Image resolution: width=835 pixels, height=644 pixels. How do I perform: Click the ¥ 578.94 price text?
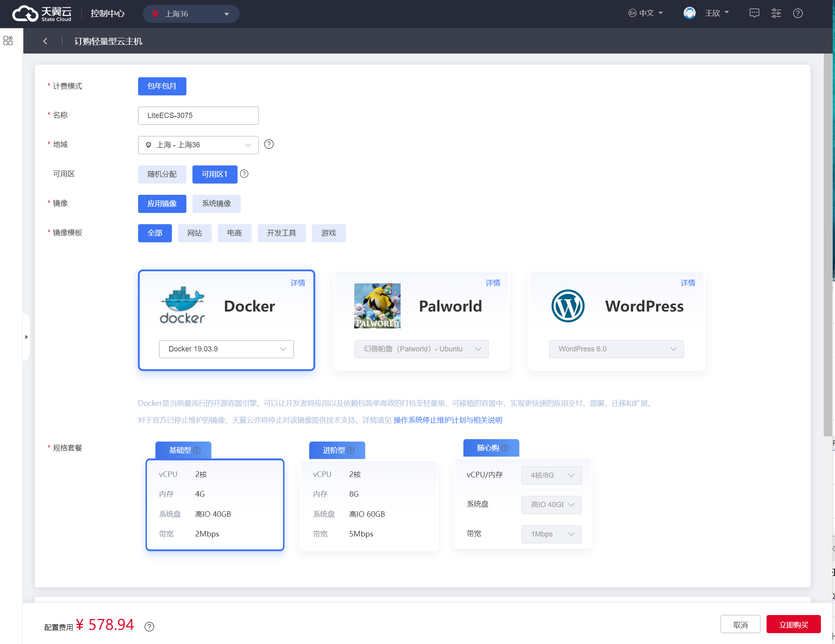105,625
